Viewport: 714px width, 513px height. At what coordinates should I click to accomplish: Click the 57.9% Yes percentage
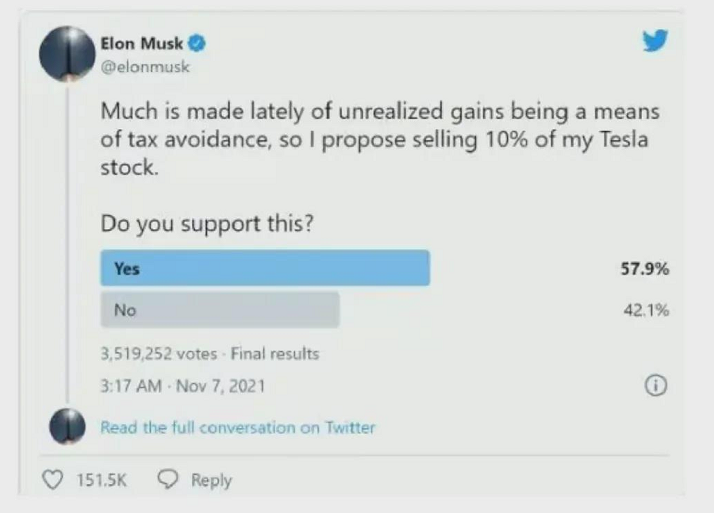tap(644, 268)
